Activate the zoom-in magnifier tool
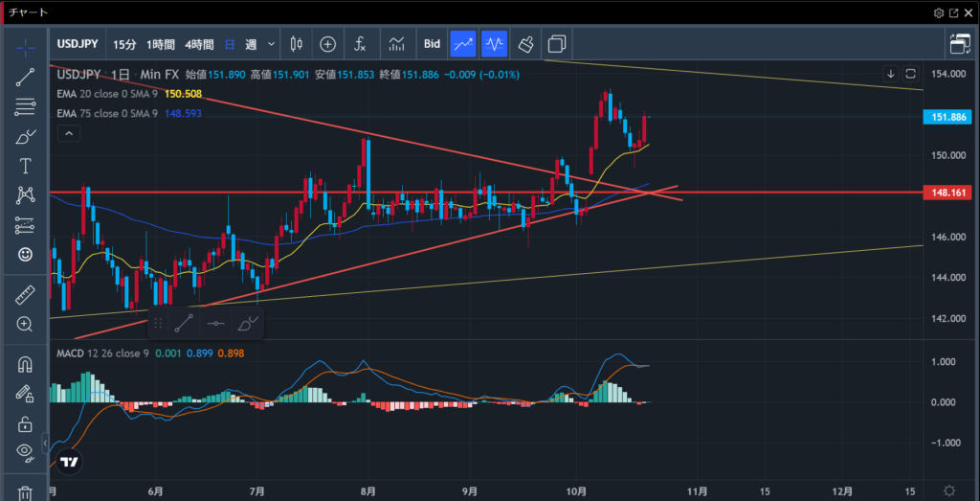 [x=26, y=324]
